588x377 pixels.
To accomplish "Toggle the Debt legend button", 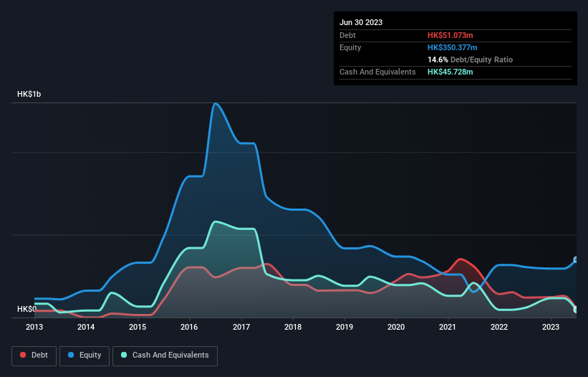I will coord(34,355).
